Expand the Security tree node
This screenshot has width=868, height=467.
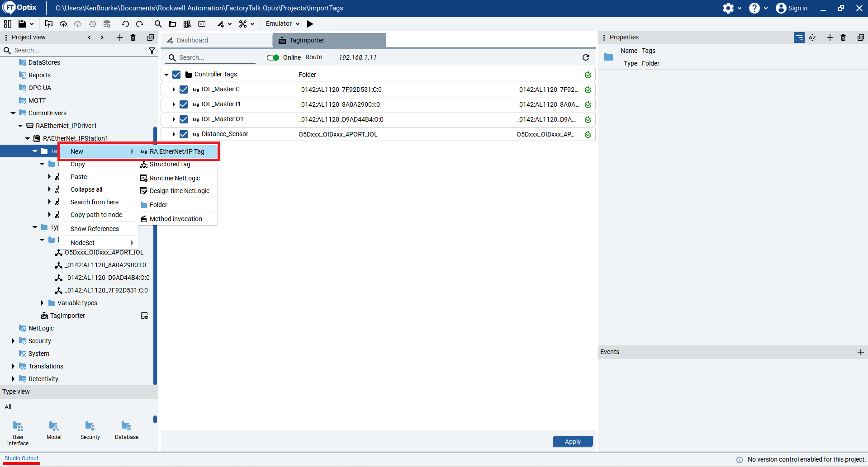[x=13, y=341]
